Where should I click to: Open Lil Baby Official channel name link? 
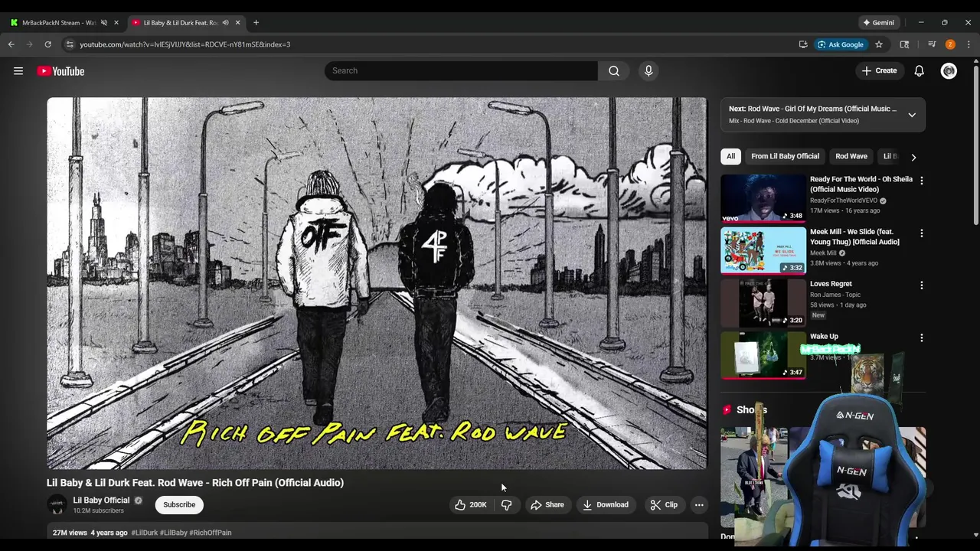[101, 500]
